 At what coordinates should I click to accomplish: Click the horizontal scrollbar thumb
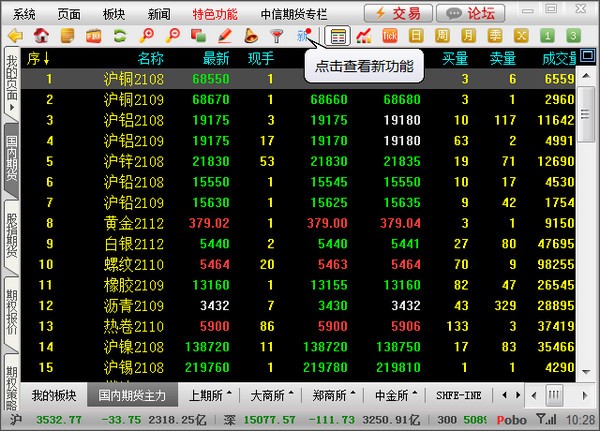pyautogui.click(x=554, y=395)
